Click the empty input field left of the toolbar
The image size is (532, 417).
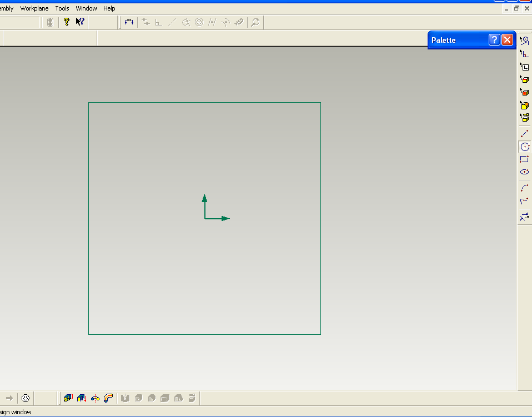click(19, 22)
